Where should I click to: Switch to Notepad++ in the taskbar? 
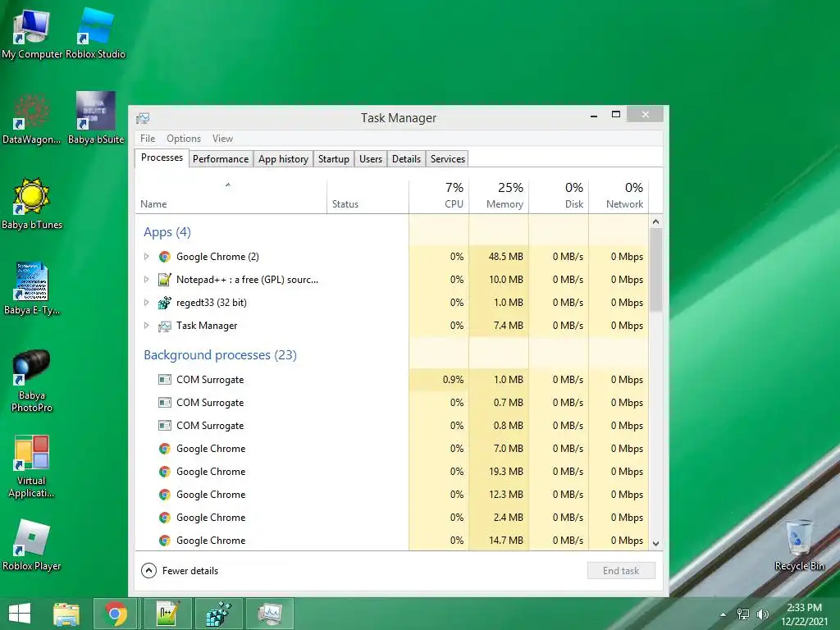pyautogui.click(x=167, y=614)
